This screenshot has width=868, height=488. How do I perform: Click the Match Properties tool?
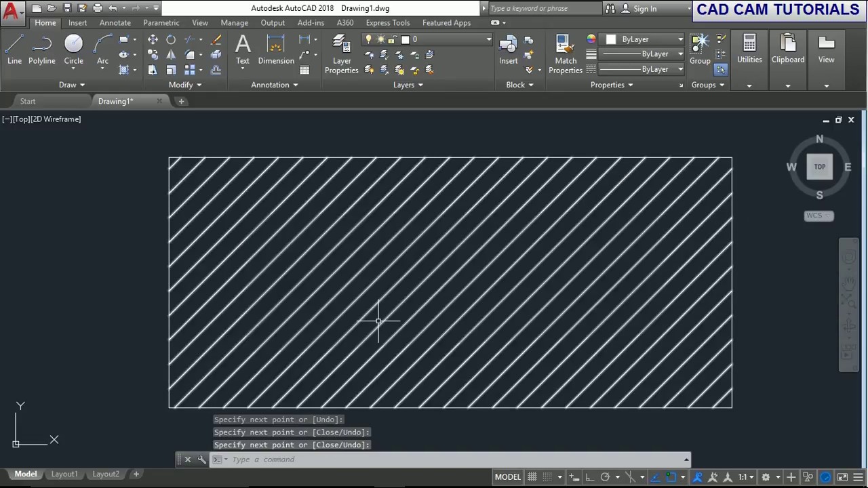(566, 54)
